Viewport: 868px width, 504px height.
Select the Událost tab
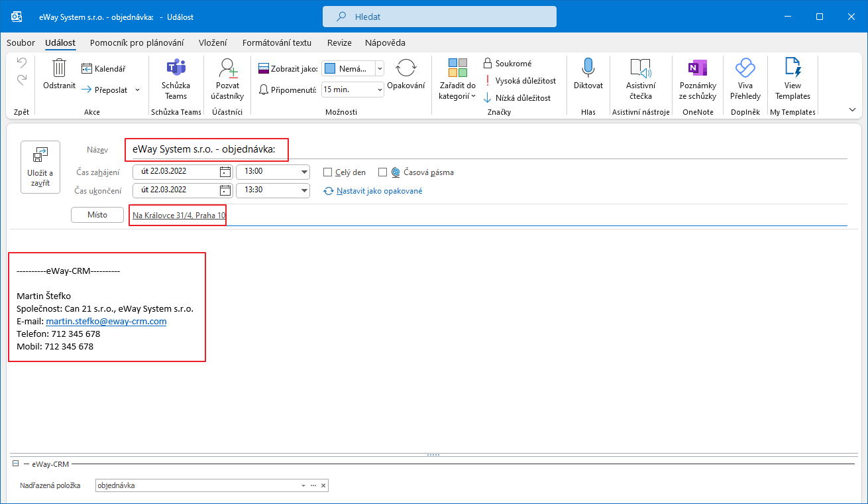coord(60,42)
